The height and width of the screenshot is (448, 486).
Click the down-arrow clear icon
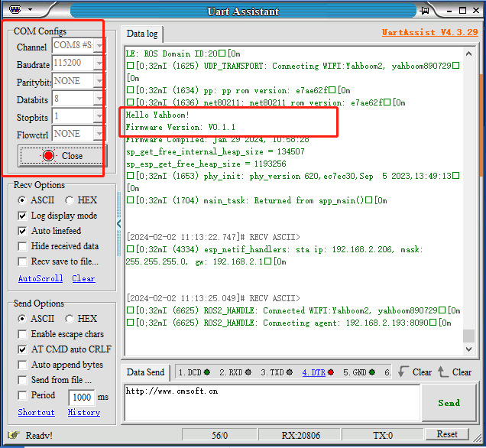[403, 372]
